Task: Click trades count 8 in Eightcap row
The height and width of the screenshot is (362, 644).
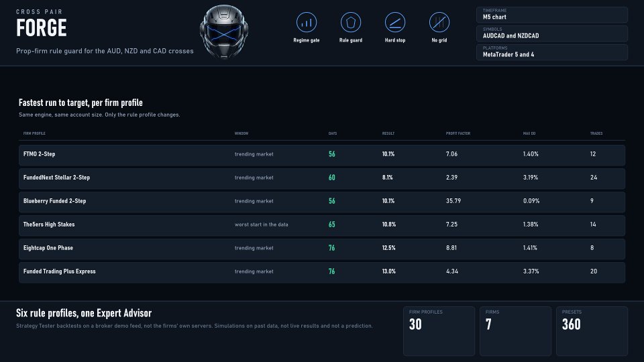Action: [x=592, y=248]
